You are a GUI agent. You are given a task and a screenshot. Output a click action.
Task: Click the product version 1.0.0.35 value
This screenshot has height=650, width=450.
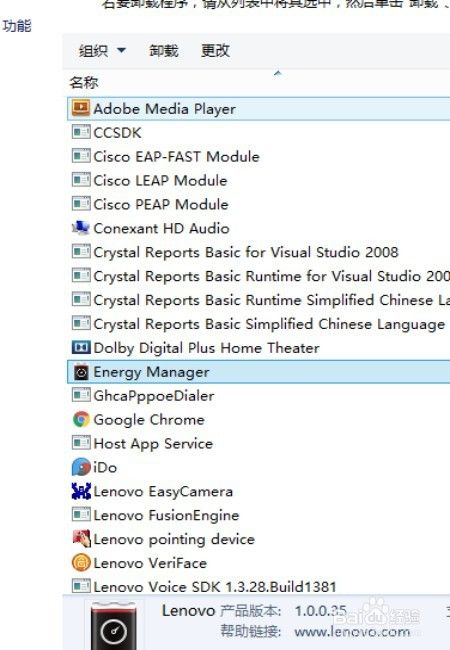click(320, 611)
